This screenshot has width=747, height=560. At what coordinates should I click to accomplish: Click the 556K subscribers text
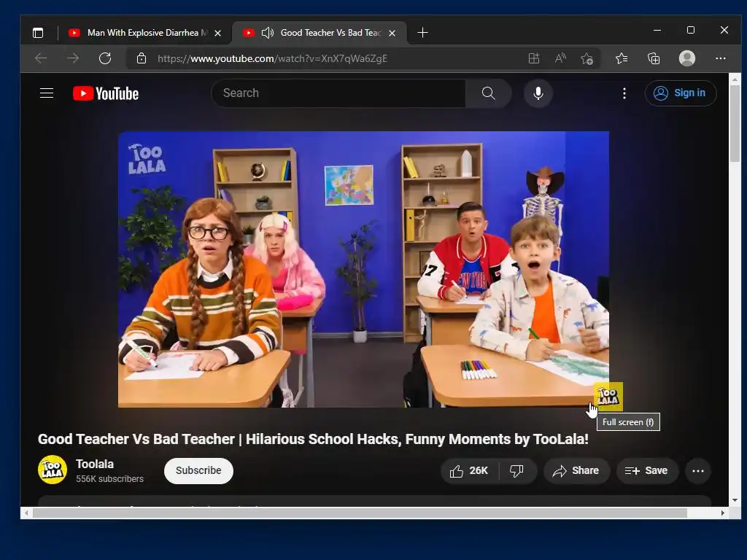(x=109, y=479)
